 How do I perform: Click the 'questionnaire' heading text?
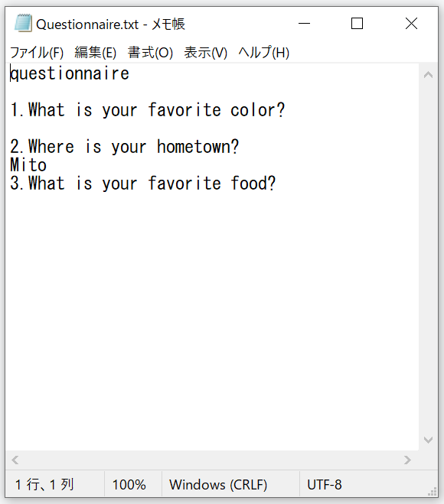point(70,73)
